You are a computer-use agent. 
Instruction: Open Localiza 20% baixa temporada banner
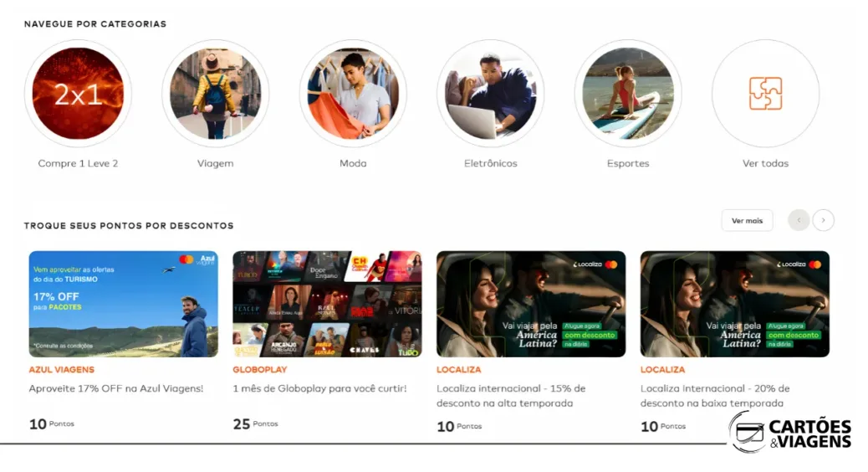[x=735, y=304]
